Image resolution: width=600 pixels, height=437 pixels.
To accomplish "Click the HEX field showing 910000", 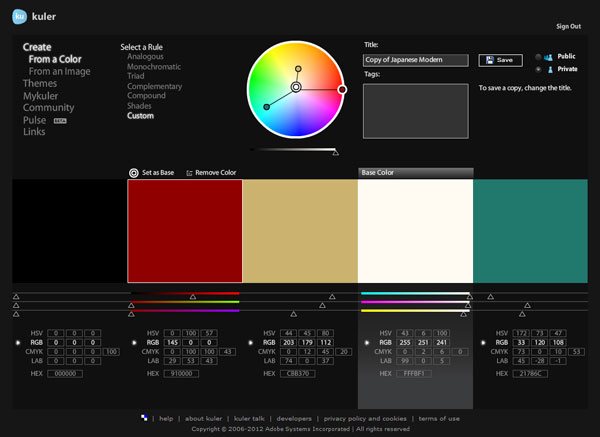I will coord(181,373).
